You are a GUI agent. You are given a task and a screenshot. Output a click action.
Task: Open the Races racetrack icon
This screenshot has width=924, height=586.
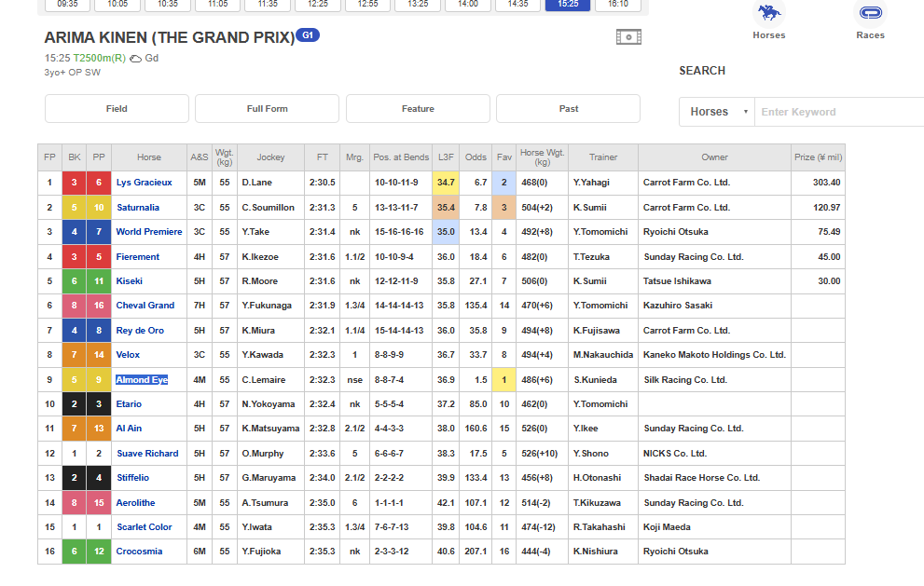coord(870,14)
